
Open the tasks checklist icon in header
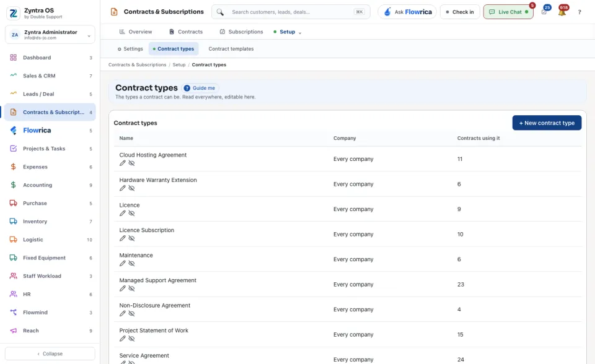pos(544,12)
